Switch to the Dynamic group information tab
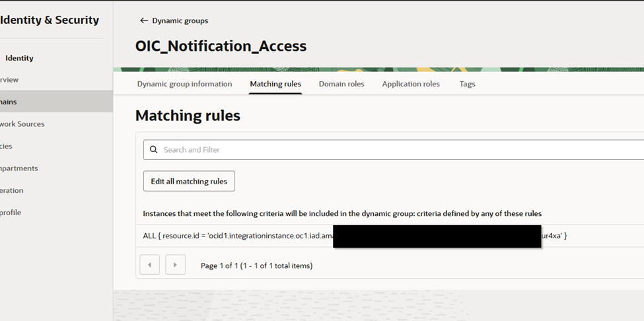The width and height of the screenshot is (644, 321). (184, 84)
